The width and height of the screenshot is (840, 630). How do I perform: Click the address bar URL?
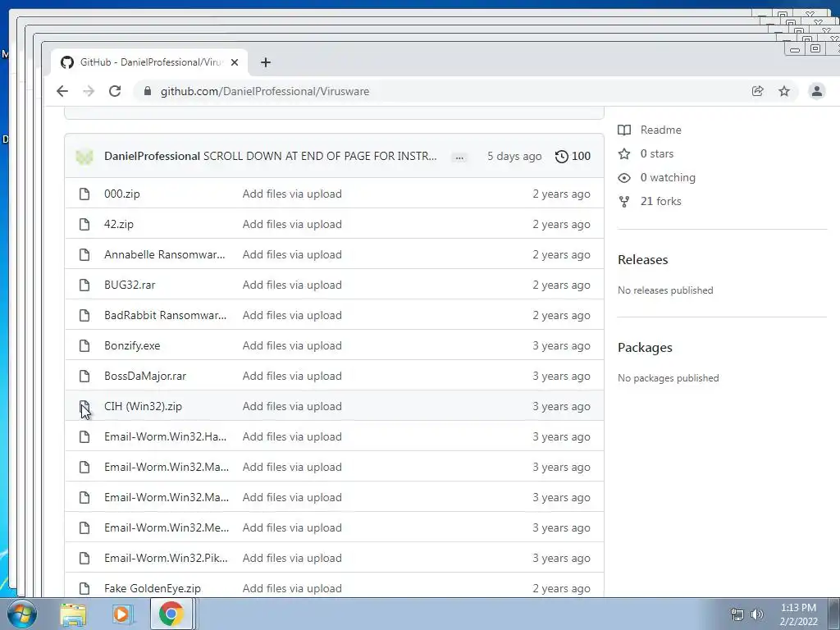(x=265, y=91)
